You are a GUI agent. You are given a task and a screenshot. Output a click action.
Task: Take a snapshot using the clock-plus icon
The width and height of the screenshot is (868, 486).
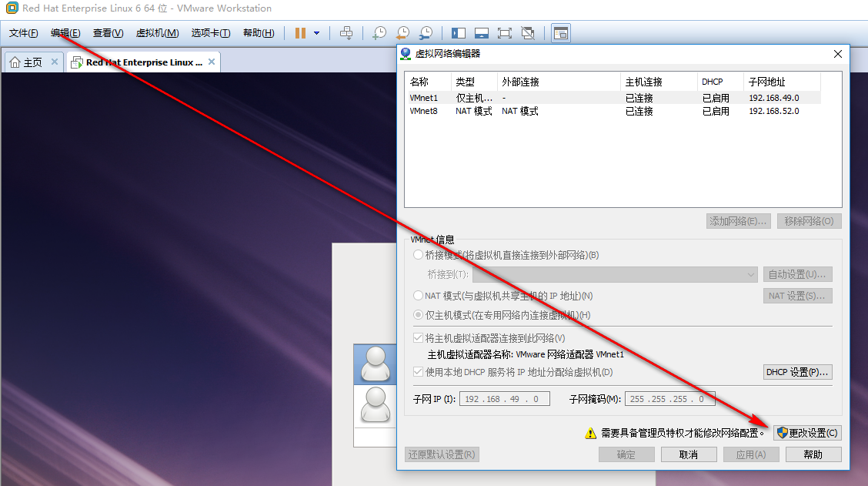tap(379, 33)
